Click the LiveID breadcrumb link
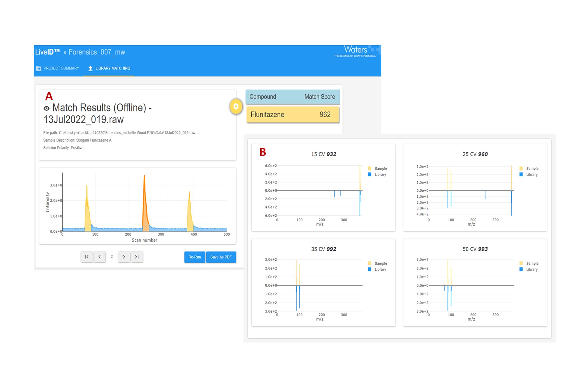The image size is (588, 392). (47, 52)
